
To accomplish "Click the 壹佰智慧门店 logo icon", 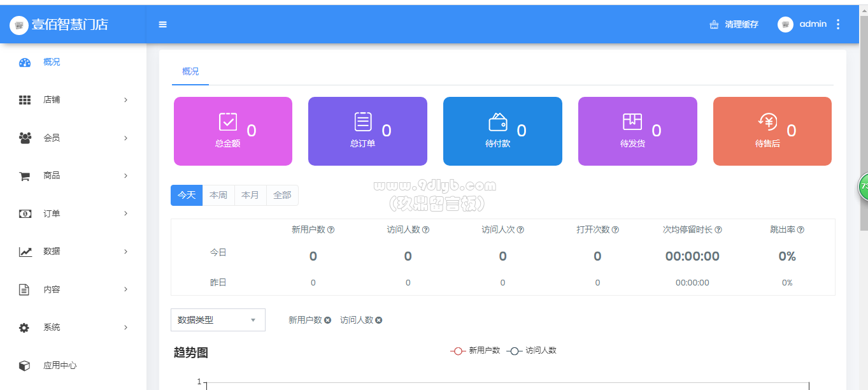I will click(19, 25).
